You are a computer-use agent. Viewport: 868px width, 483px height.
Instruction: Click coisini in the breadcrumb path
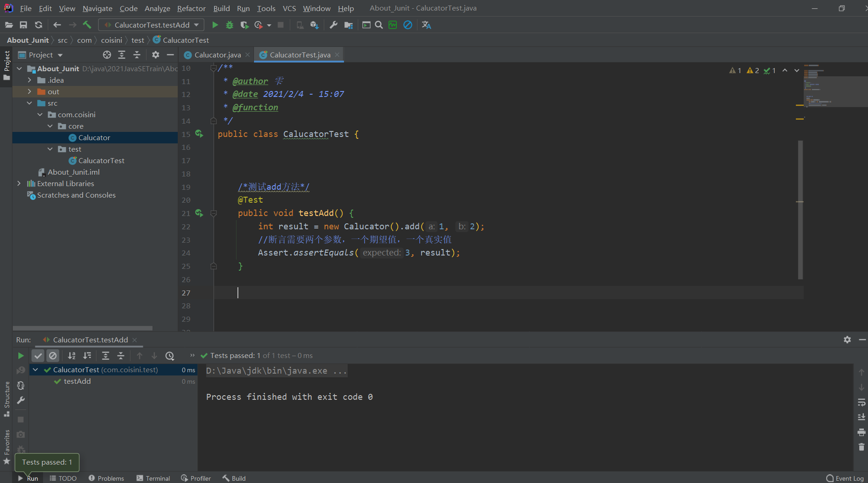tap(112, 40)
